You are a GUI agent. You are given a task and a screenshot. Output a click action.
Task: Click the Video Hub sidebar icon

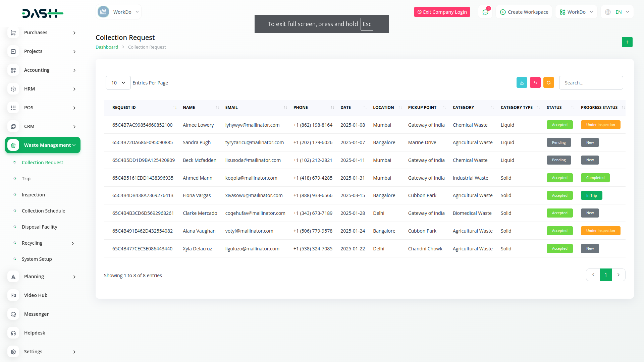point(13,295)
